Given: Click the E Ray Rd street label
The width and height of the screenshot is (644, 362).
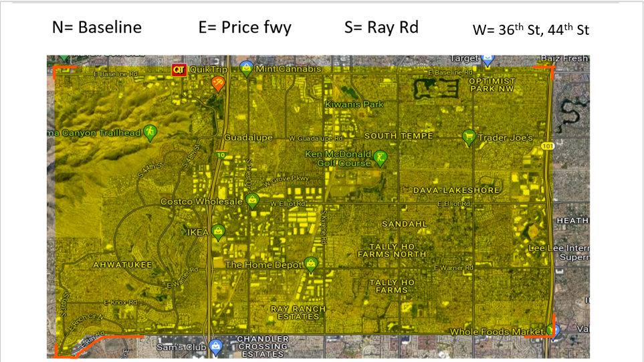Looking at the screenshot, I should (94, 339).
